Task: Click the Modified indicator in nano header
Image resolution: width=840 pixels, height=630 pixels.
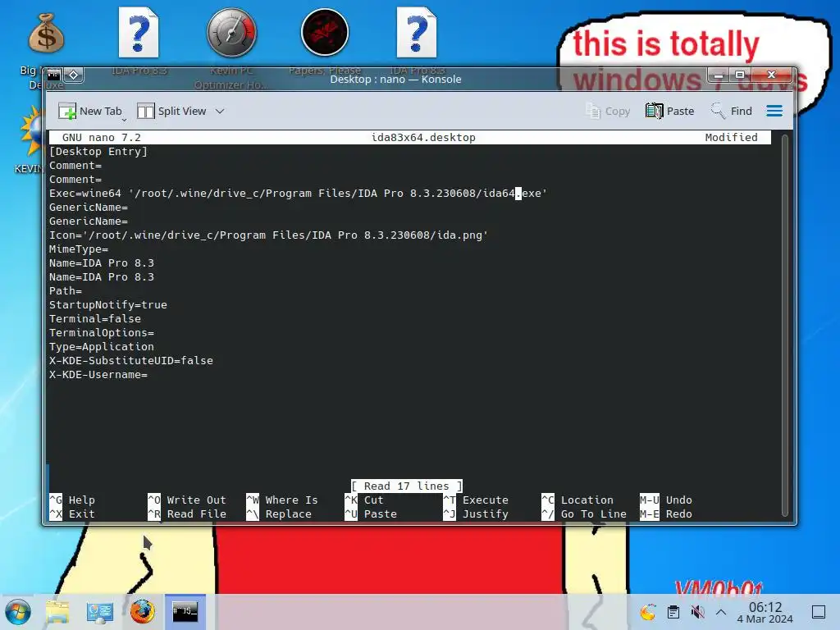Action: click(731, 138)
